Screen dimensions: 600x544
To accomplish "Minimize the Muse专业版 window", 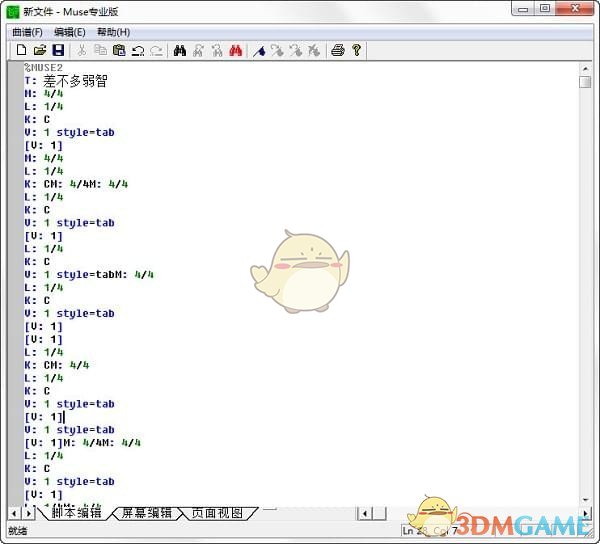I will click(523, 8).
